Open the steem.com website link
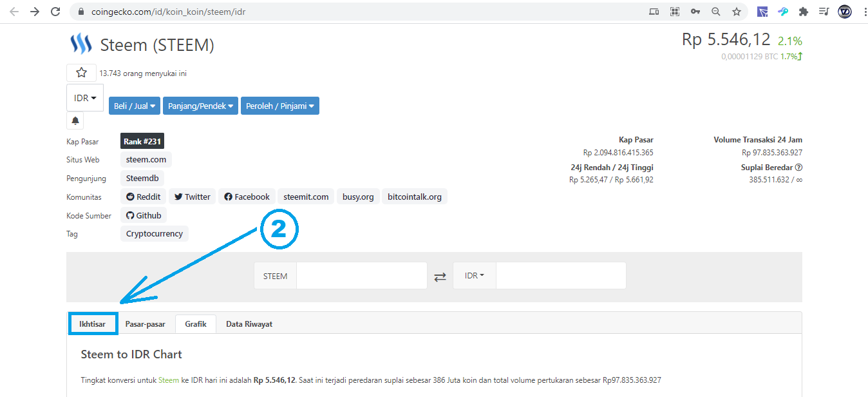 click(146, 159)
